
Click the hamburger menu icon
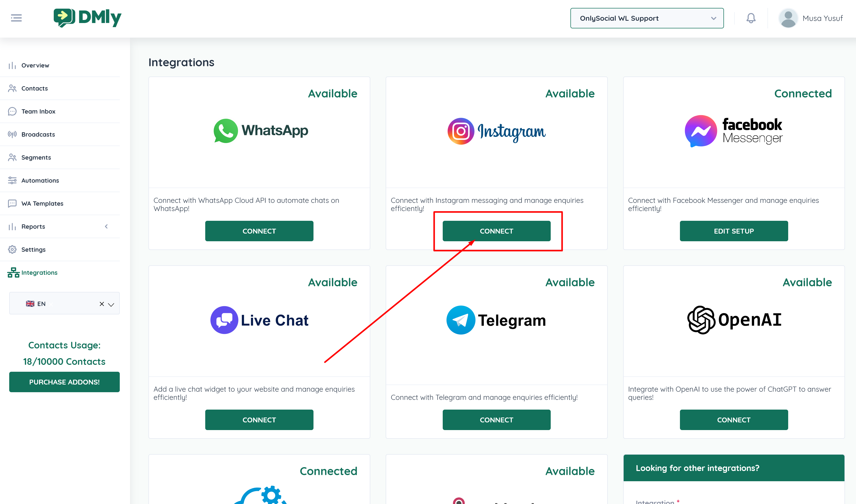pyautogui.click(x=16, y=18)
